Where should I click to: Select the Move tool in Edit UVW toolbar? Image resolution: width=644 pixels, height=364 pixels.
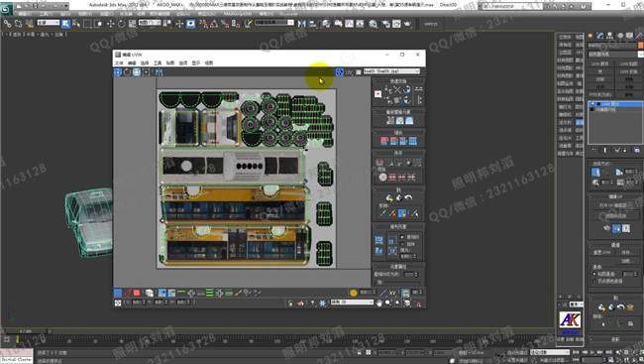point(118,72)
